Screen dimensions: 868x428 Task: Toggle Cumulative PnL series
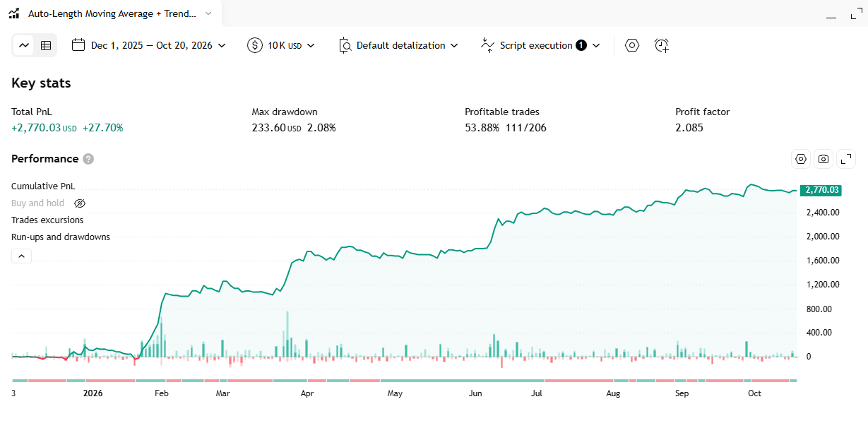coord(43,186)
